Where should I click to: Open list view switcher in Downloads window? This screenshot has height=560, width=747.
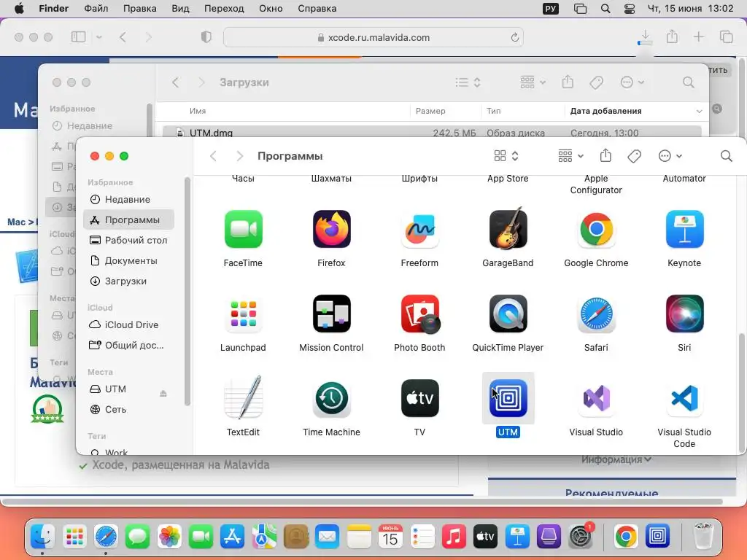tap(468, 82)
